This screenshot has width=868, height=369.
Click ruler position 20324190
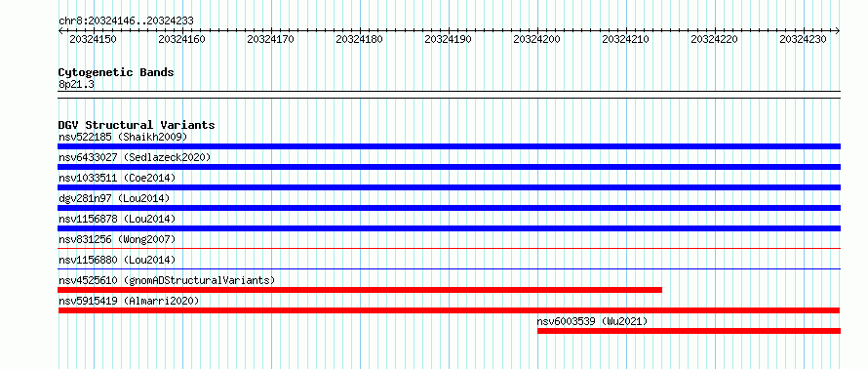pyautogui.click(x=448, y=39)
